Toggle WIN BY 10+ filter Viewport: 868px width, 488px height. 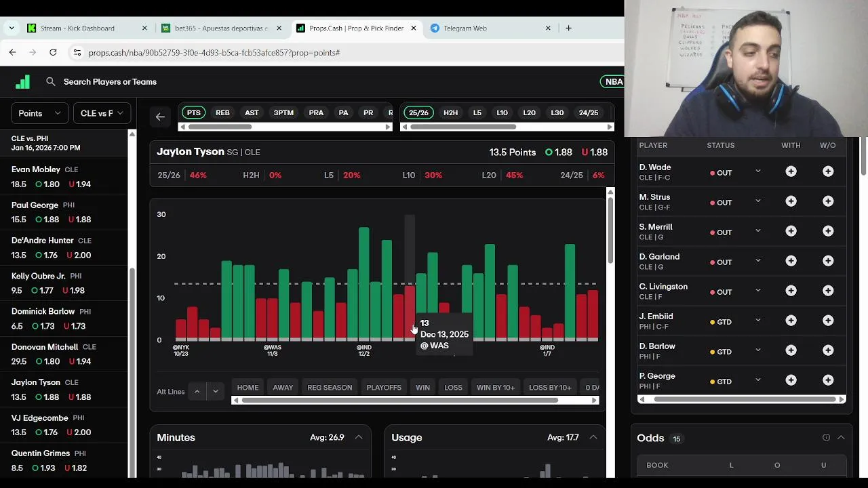(x=495, y=388)
